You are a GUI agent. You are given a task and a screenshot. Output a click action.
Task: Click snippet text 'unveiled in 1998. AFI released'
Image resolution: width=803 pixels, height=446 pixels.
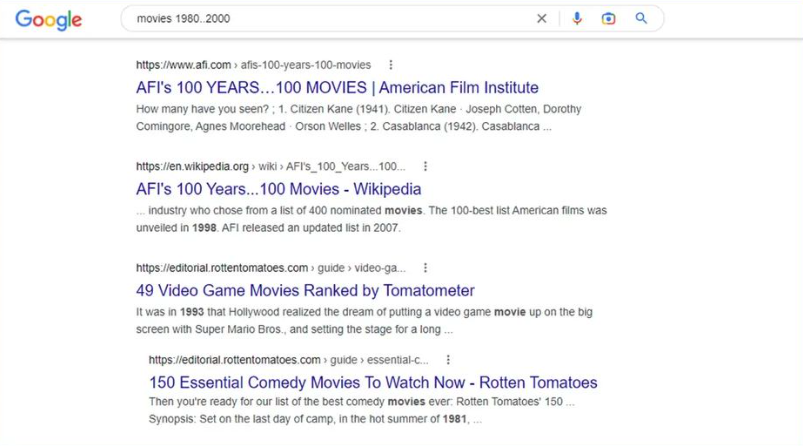tap(268, 228)
